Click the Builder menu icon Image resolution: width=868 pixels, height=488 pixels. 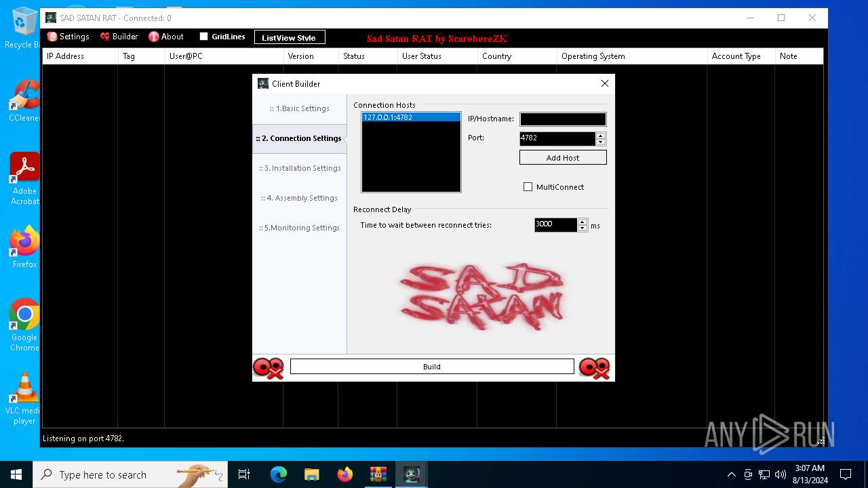point(105,37)
